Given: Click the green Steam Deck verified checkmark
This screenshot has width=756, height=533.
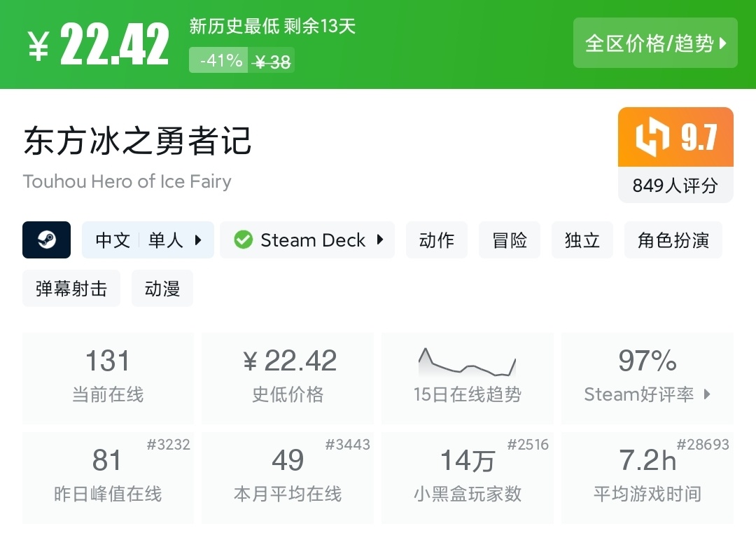Looking at the screenshot, I should (243, 240).
